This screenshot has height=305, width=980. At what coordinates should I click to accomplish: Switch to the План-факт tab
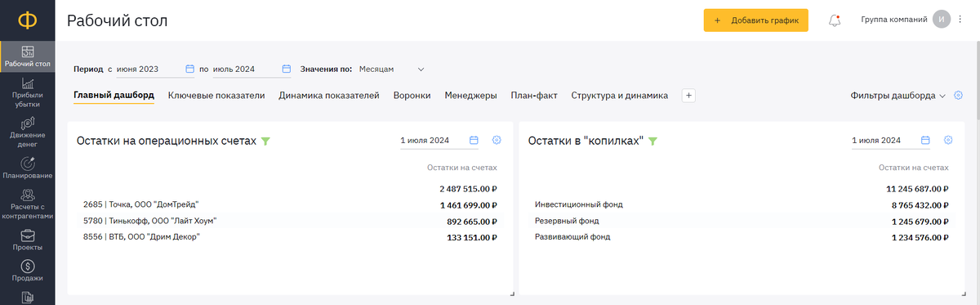click(x=534, y=96)
